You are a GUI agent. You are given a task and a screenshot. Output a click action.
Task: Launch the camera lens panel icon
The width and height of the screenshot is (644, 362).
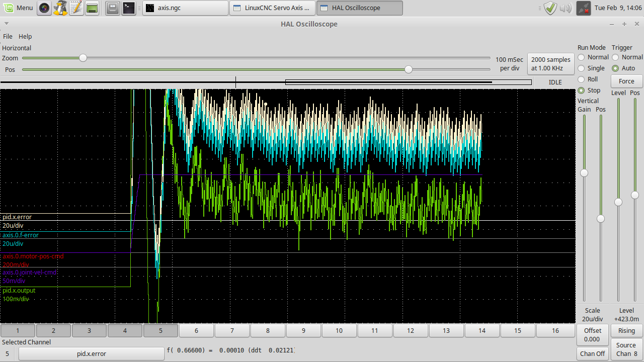point(45,8)
